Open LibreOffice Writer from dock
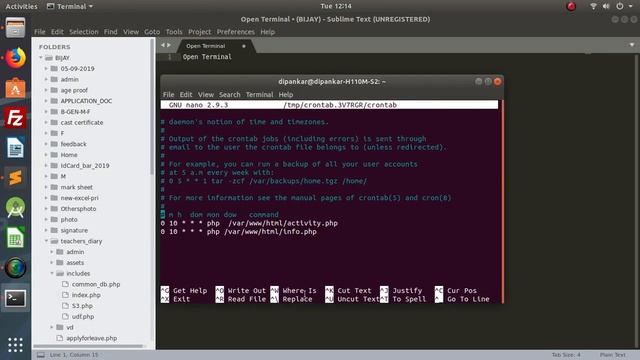640x360 pixels. [x=16, y=148]
